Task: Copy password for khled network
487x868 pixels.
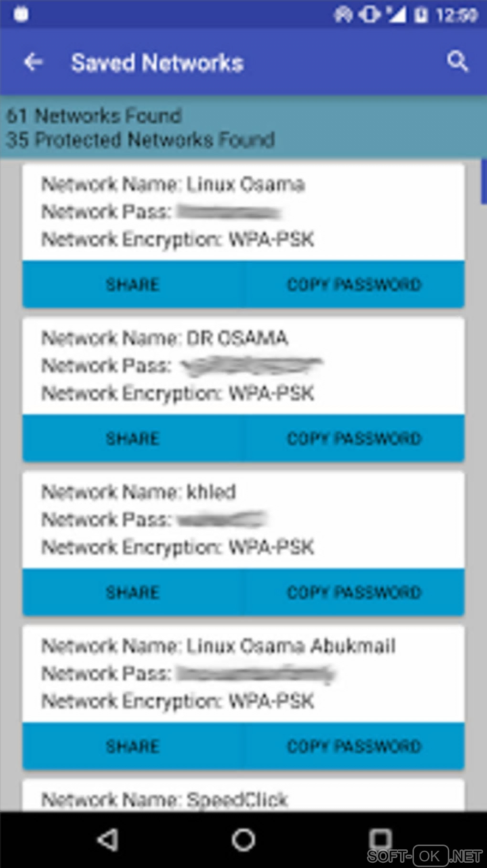Action: (x=354, y=592)
